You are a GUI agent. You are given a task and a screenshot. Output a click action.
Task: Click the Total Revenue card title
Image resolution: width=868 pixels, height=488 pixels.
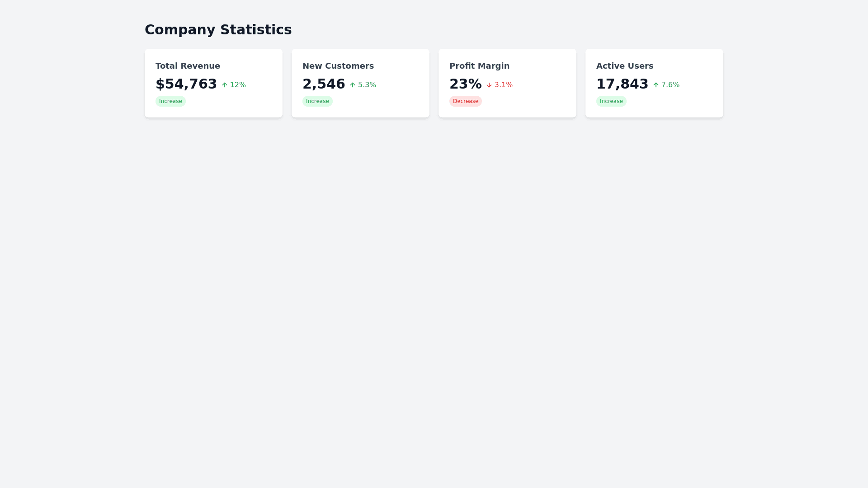[188, 66]
